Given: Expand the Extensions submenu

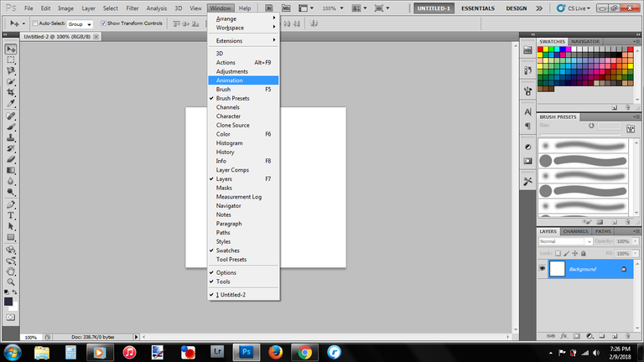Looking at the screenshot, I should coord(243,40).
